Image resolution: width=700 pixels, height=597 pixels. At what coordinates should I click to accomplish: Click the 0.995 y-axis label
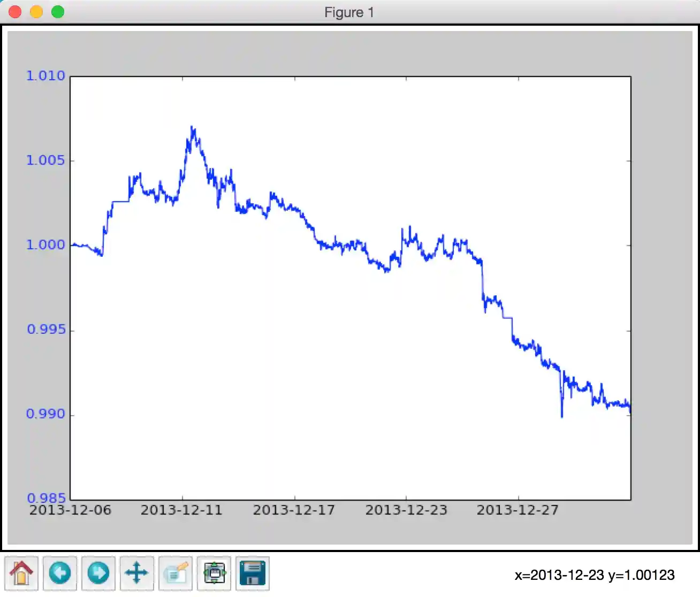coord(45,330)
